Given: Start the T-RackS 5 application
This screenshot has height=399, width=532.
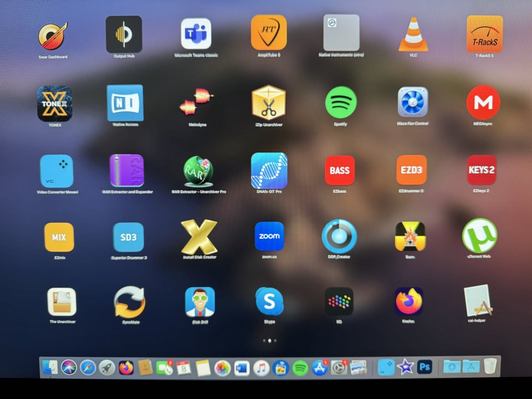Looking at the screenshot, I should (484, 34).
